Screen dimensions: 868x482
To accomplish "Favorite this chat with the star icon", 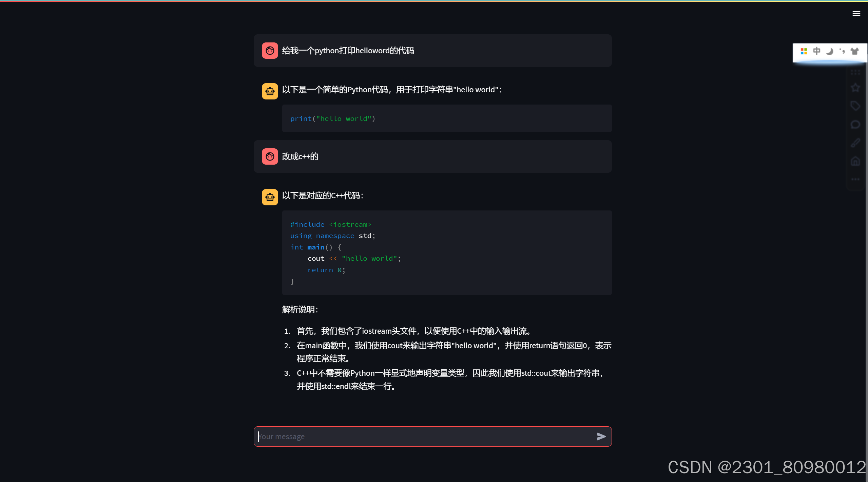I will (x=855, y=87).
